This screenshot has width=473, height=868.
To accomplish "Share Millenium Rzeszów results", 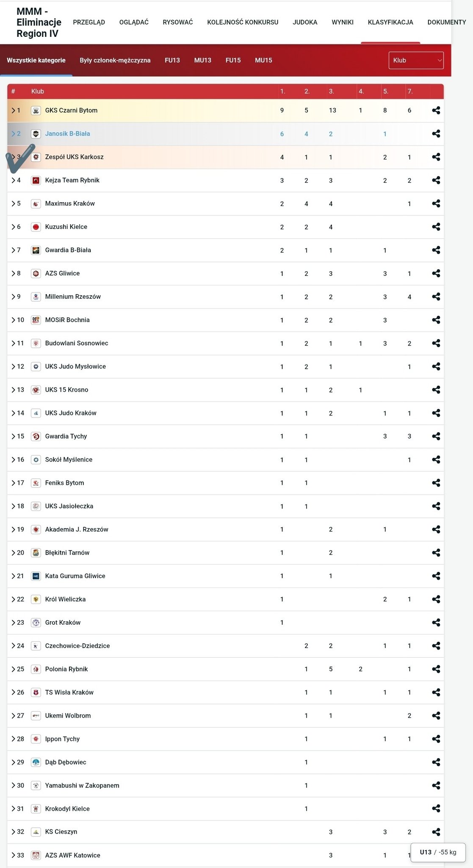I will click(436, 297).
